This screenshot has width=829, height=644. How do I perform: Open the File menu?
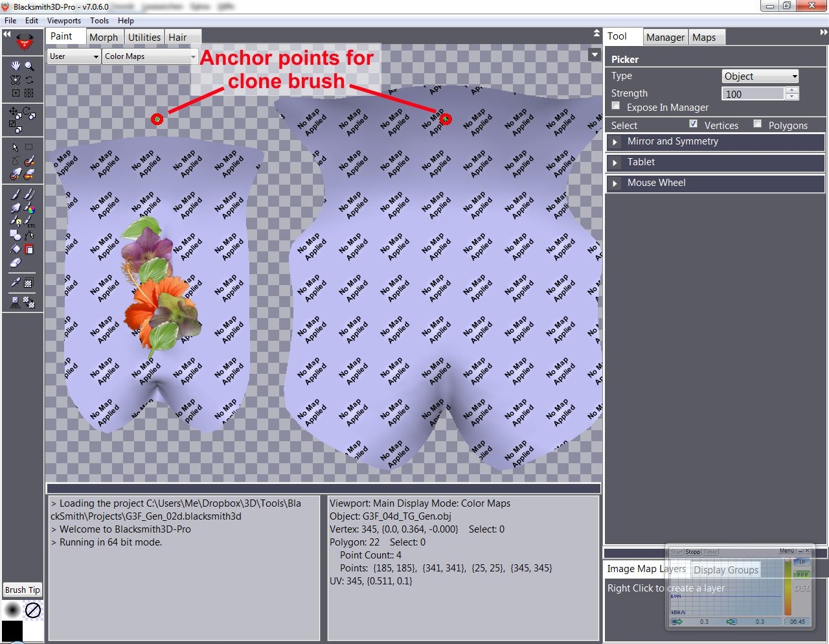coord(10,21)
